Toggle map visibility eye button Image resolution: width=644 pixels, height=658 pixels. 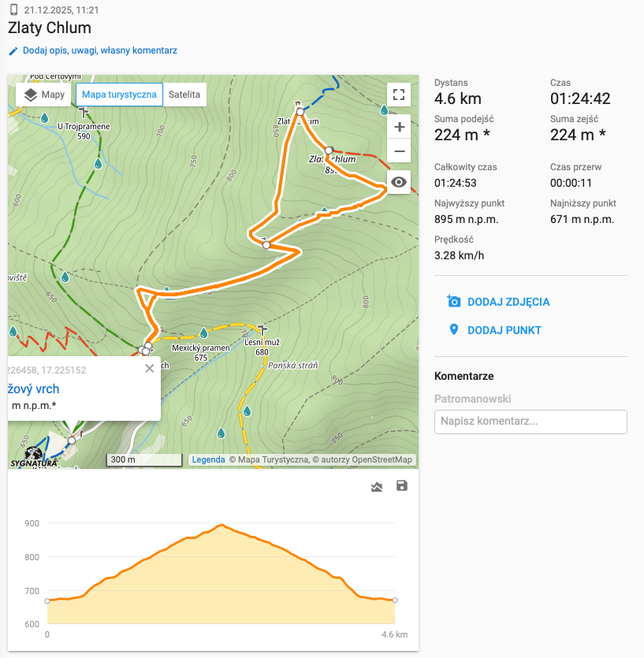coord(399,183)
